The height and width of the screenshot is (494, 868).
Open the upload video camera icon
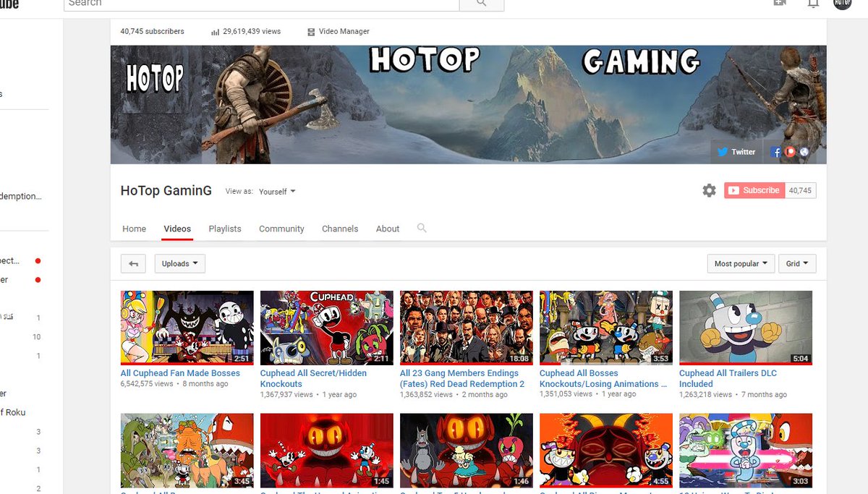tap(780, 3)
